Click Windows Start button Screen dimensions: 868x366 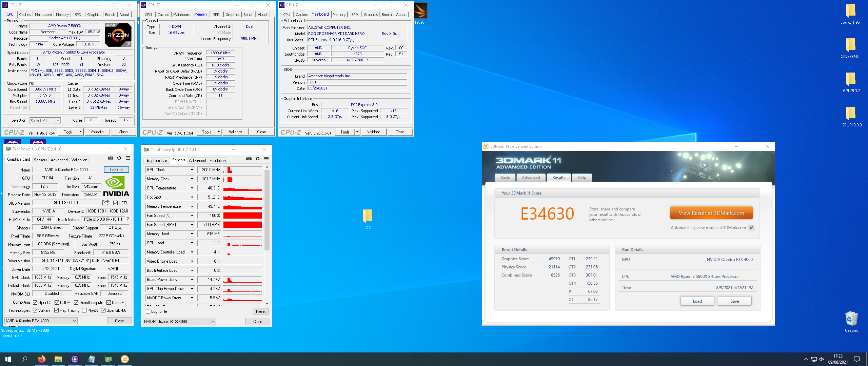(x=8, y=359)
